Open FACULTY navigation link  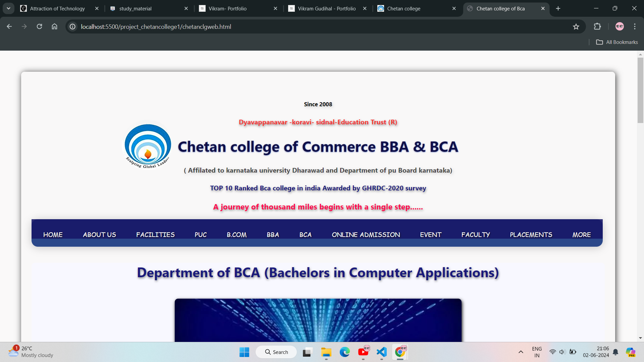pyautogui.click(x=476, y=235)
